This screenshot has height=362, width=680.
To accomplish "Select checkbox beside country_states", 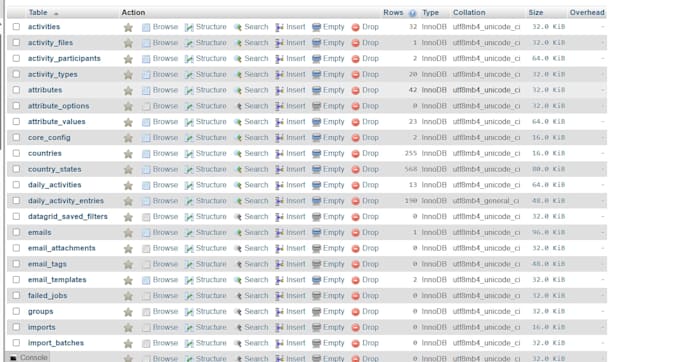I will pos(16,169).
